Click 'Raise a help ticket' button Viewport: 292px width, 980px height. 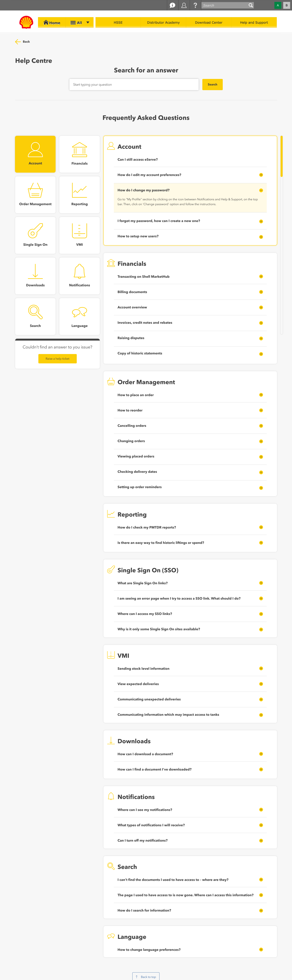pyautogui.click(x=57, y=359)
